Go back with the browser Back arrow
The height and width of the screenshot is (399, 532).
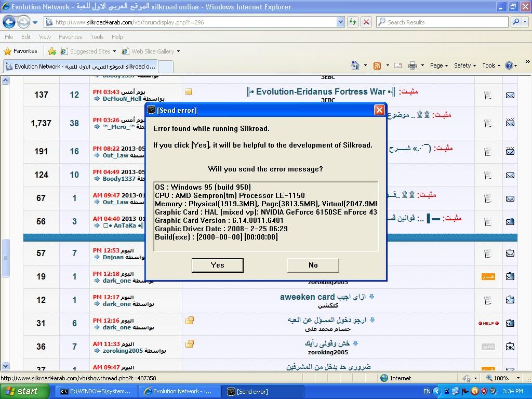coord(9,22)
